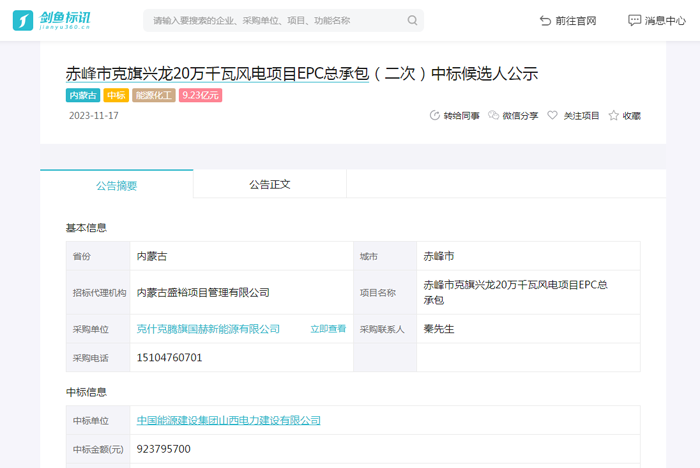Screen dimensions: 700x468
Task: Switch to the 公告正文 tab
Action: (269, 185)
